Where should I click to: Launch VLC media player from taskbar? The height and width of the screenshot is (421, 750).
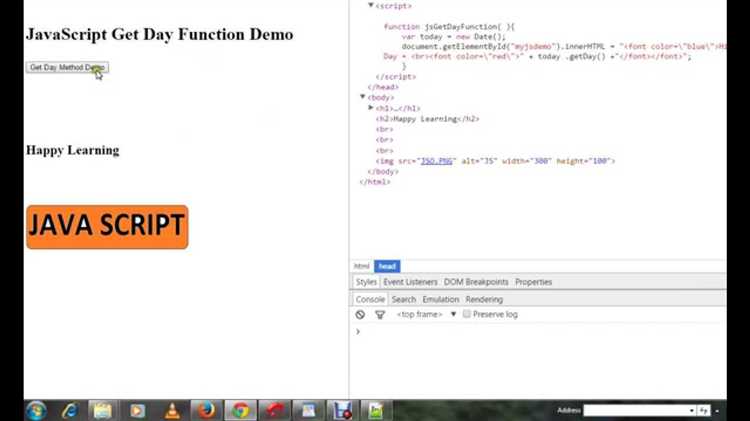[172, 410]
